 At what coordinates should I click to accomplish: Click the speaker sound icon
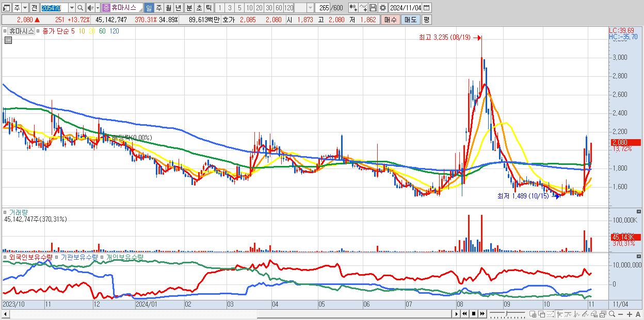pyautogui.click(x=90, y=8)
